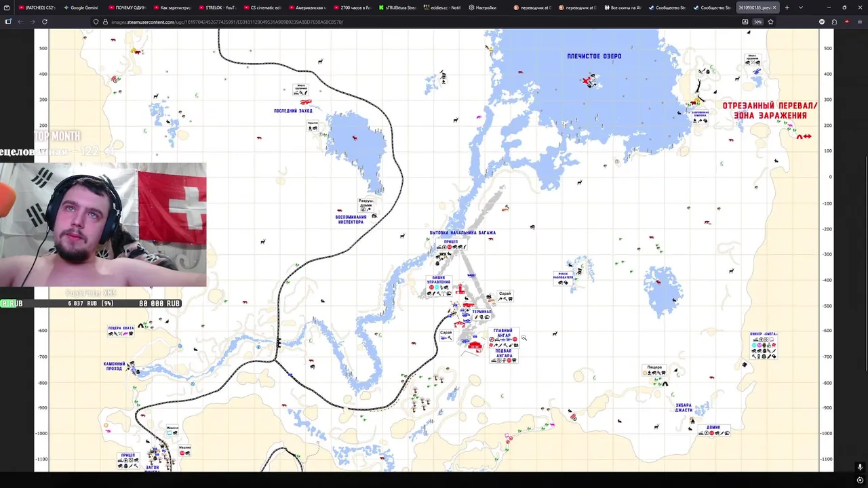Click the ГЛАВНЫЙ АНГАР map label
This screenshot has width=868, height=488.
[502, 333]
